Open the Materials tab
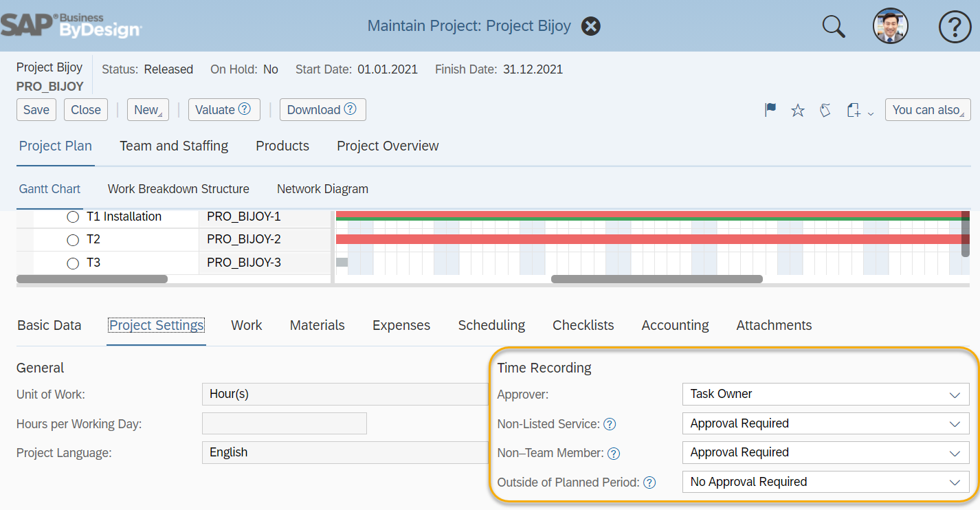The height and width of the screenshot is (510, 980). point(318,325)
